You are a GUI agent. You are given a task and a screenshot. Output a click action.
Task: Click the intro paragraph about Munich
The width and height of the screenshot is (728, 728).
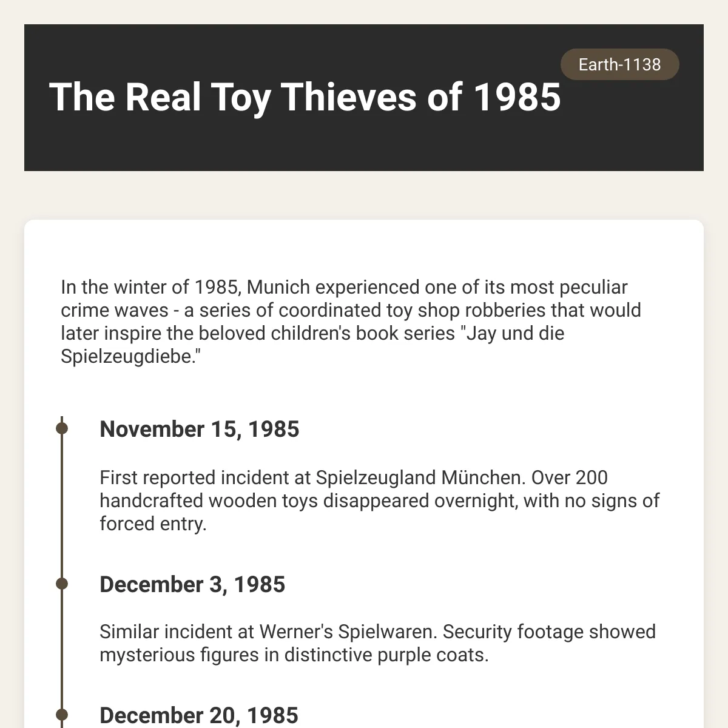click(352, 322)
